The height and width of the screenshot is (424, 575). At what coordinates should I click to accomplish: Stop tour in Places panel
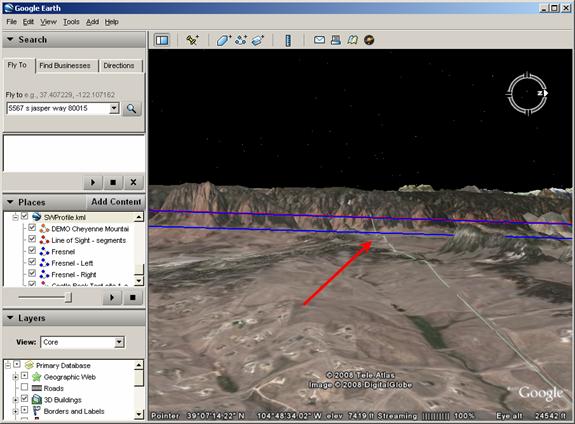[132, 297]
